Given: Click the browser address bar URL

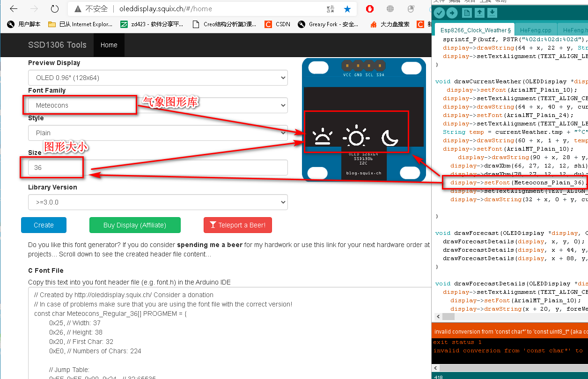Looking at the screenshot, I should [x=166, y=8].
